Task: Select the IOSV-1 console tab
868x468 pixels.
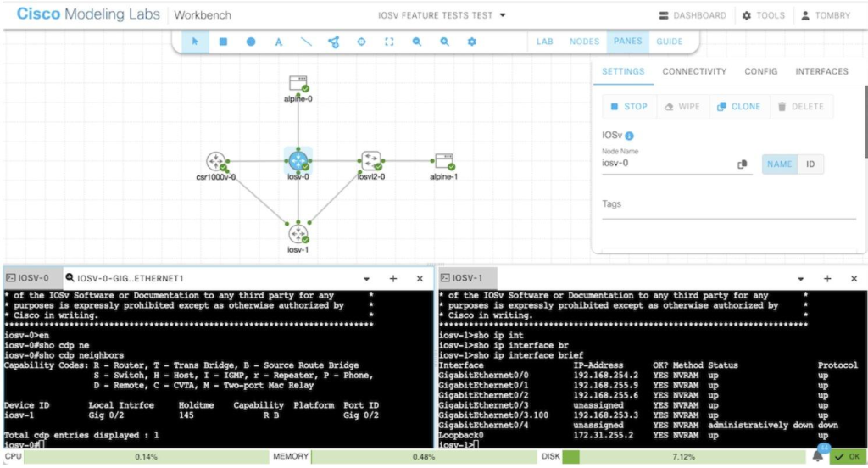Action: [467, 278]
